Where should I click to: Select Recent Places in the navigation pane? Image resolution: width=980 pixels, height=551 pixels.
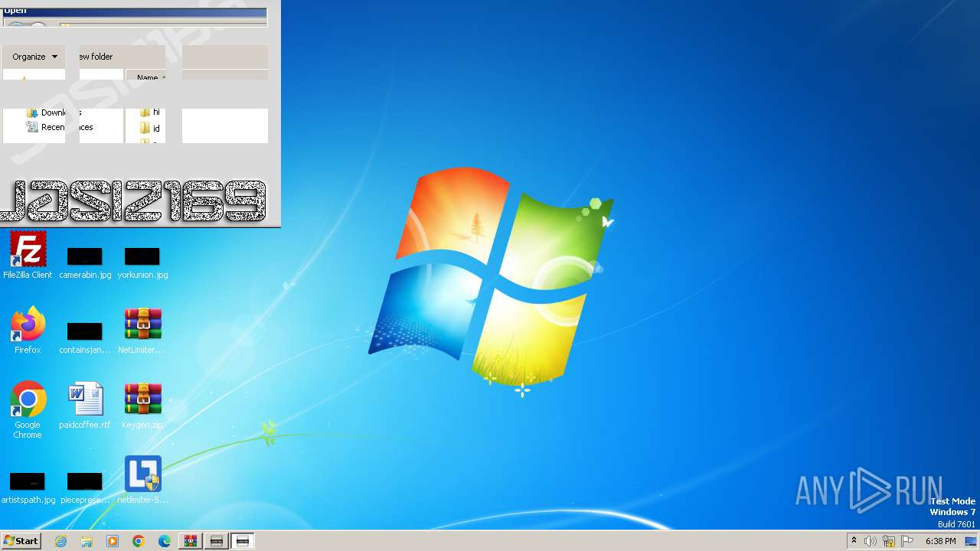pos(60,127)
